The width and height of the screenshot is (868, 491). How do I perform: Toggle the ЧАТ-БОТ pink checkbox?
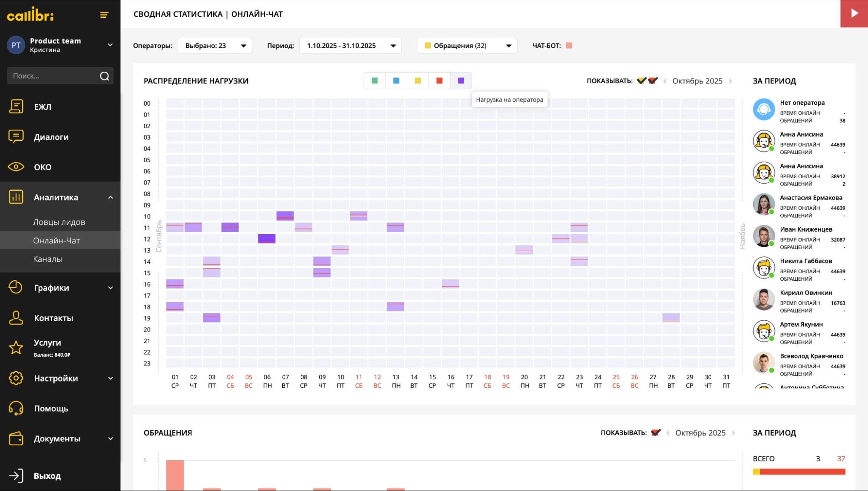pos(569,46)
